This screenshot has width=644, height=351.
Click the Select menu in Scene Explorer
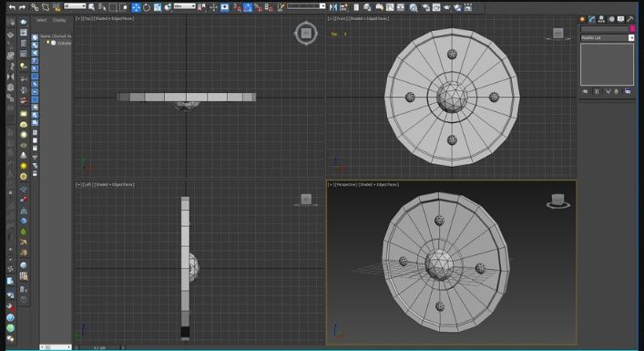click(42, 20)
